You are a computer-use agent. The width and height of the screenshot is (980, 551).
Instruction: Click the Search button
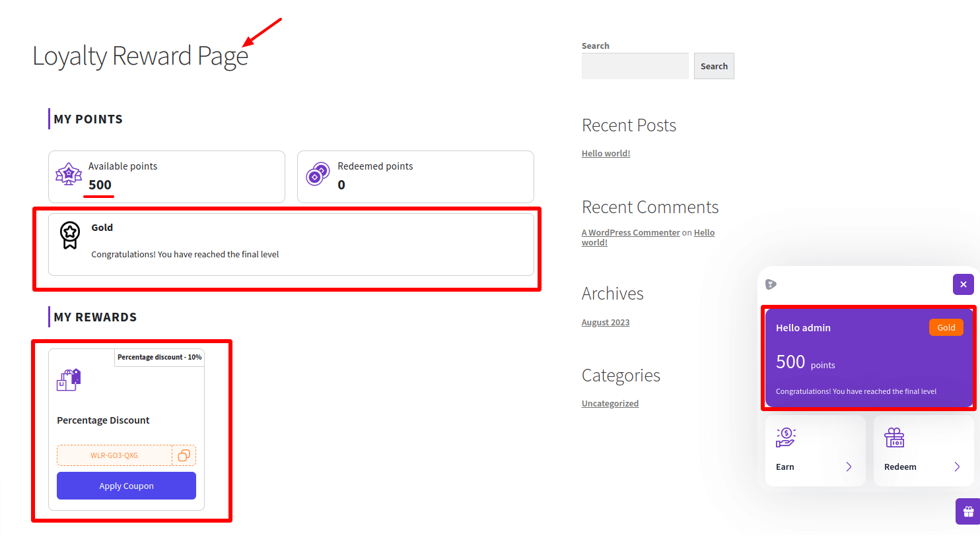(x=713, y=66)
